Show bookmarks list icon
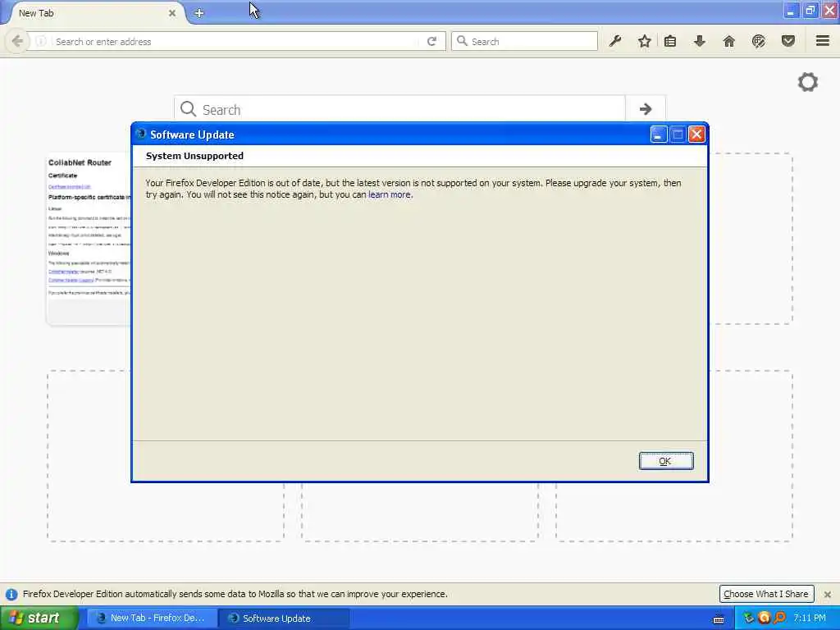The height and width of the screenshot is (630, 840). (x=670, y=41)
